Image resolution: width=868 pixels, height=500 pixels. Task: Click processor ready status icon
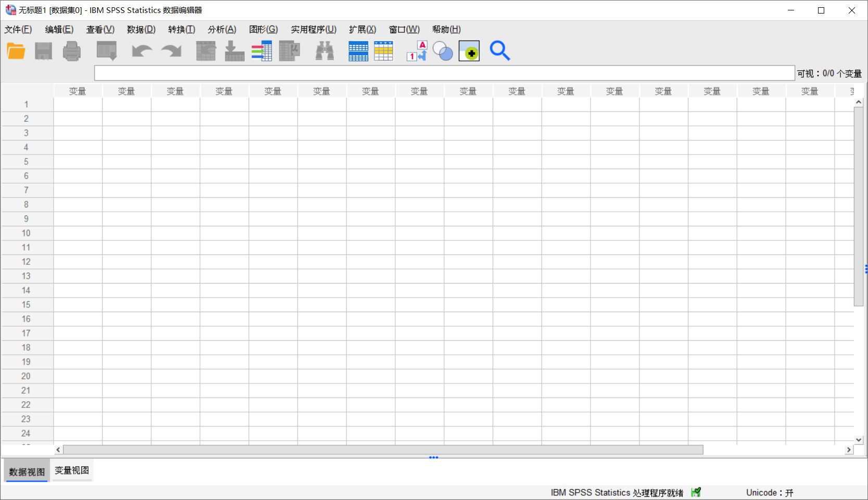coord(696,492)
